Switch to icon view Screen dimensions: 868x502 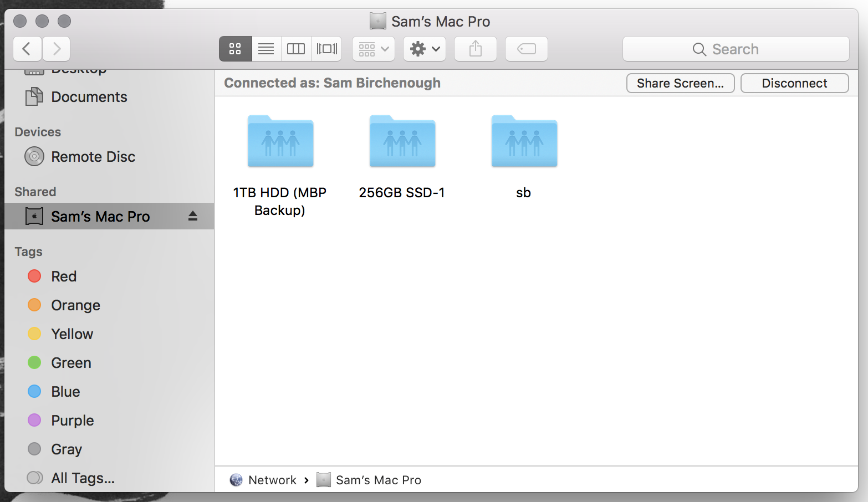(235, 49)
